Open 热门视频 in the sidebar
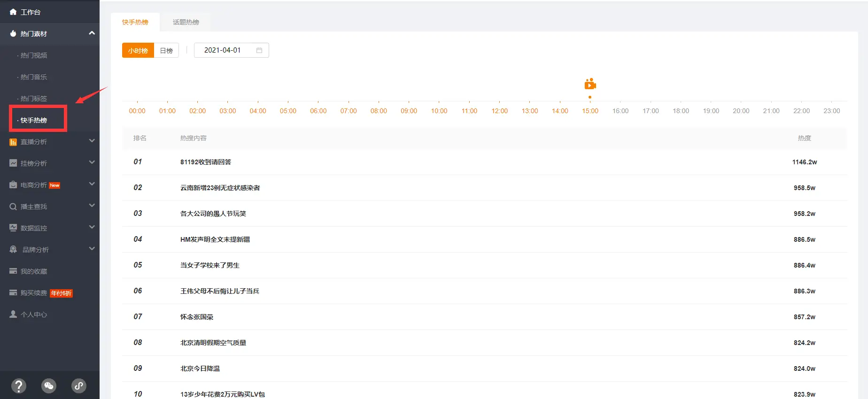Image resolution: width=868 pixels, height=399 pixels. pyautogui.click(x=34, y=55)
